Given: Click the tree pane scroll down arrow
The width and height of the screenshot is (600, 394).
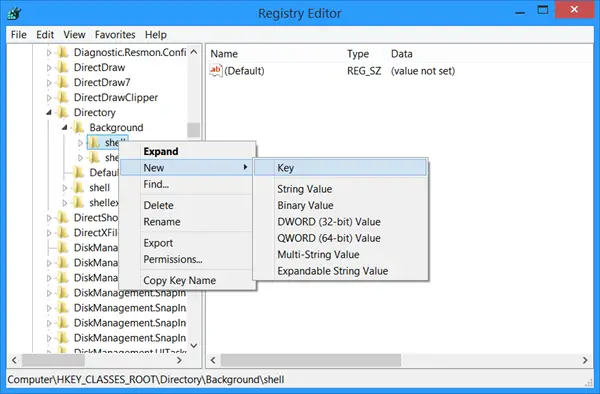Looking at the screenshot, I should click(x=194, y=345).
